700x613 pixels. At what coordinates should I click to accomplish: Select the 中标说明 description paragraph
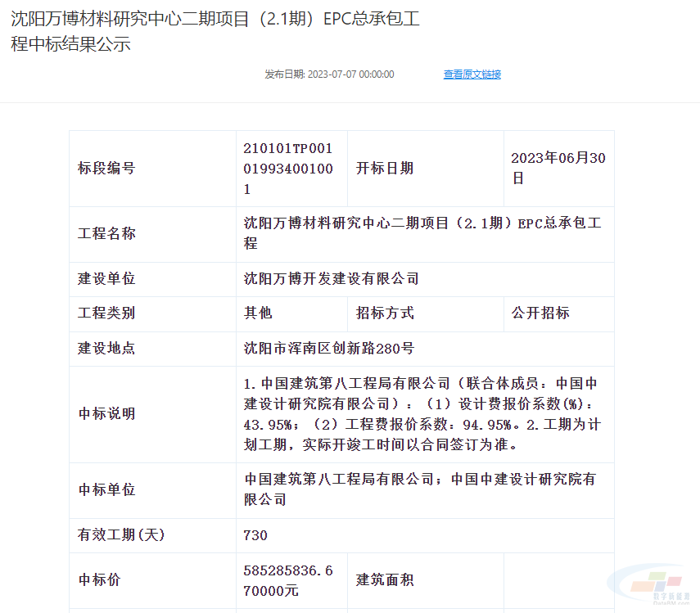click(422, 414)
